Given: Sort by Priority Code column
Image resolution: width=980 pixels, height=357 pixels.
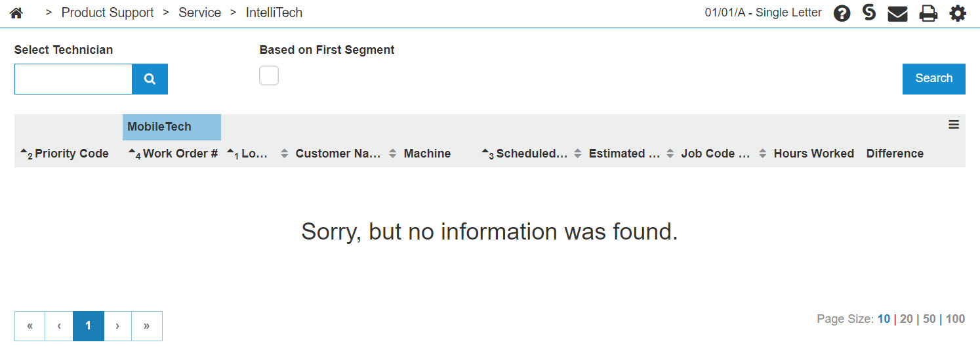Looking at the screenshot, I should click(x=71, y=154).
